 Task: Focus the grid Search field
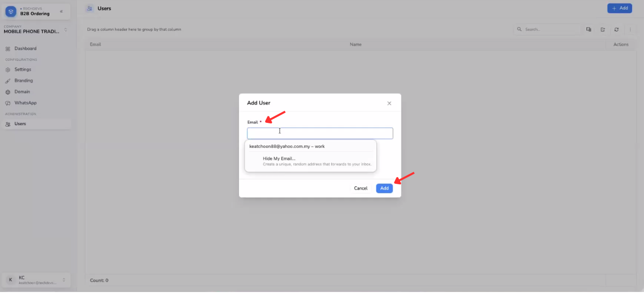546,29
